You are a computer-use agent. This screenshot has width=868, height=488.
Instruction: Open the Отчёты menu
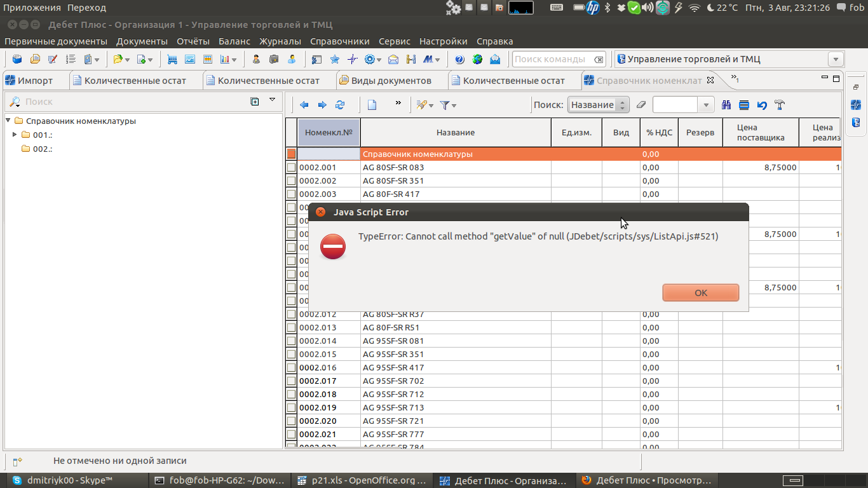click(x=193, y=41)
